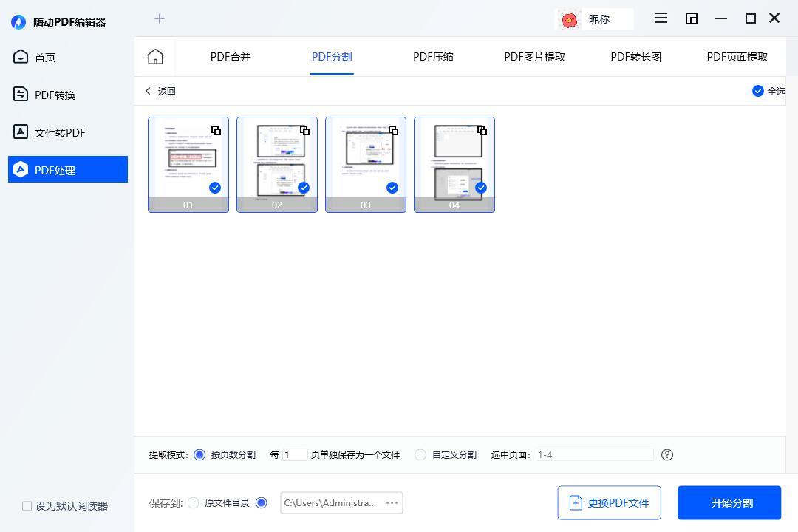Select the custom save path radio button
The width and height of the screenshot is (798, 532).
tap(261, 503)
